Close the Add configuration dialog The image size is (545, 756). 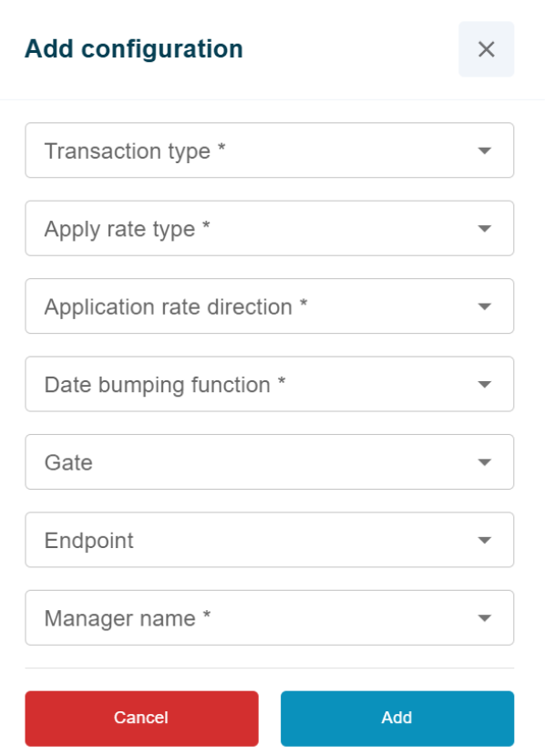[x=486, y=49]
